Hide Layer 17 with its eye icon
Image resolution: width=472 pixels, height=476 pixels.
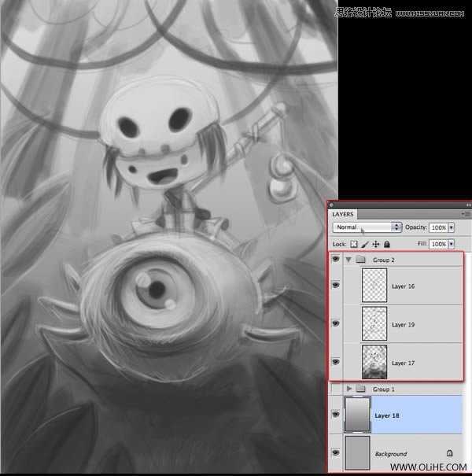(x=336, y=362)
